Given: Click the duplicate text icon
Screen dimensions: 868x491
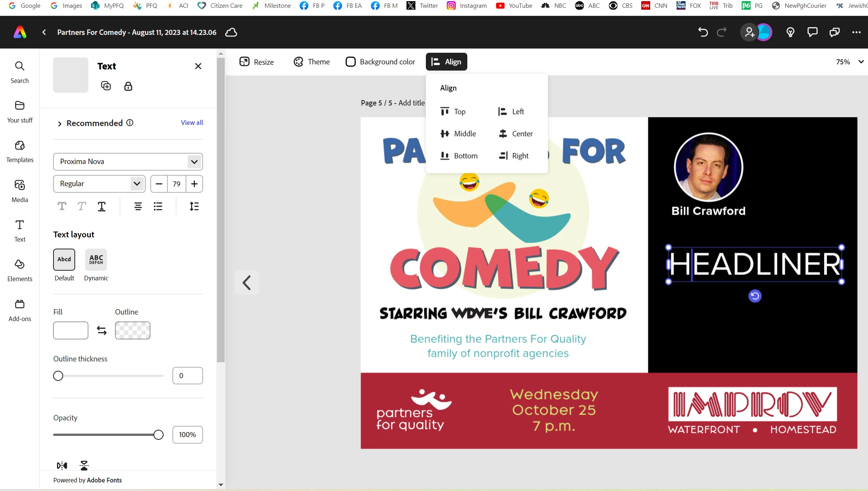Looking at the screenshot, I should (106, 86).
